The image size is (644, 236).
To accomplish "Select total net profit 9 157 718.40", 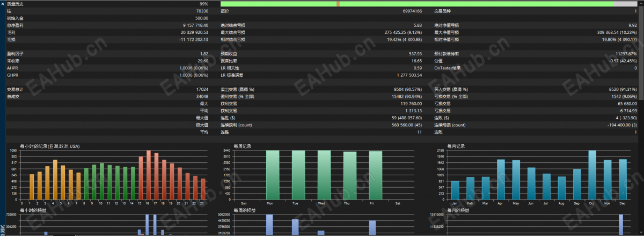I will [x=195, y=25].
